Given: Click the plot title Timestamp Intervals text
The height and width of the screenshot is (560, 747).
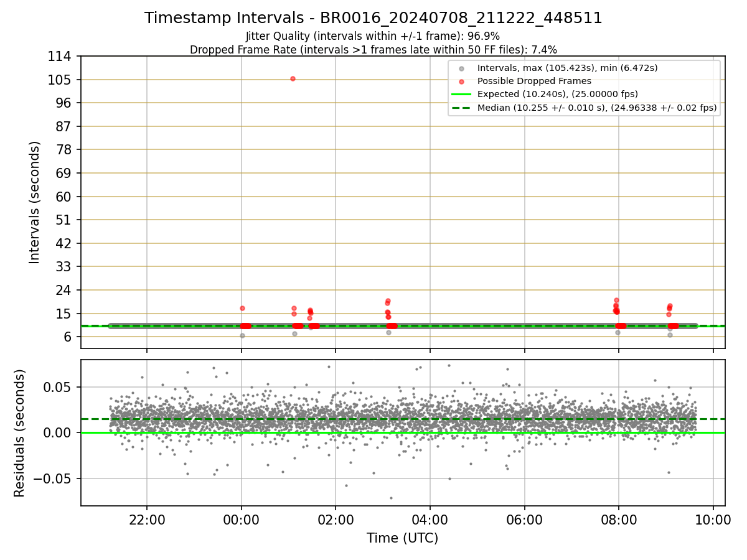Looking at the screenshot, I should (374, 18).
